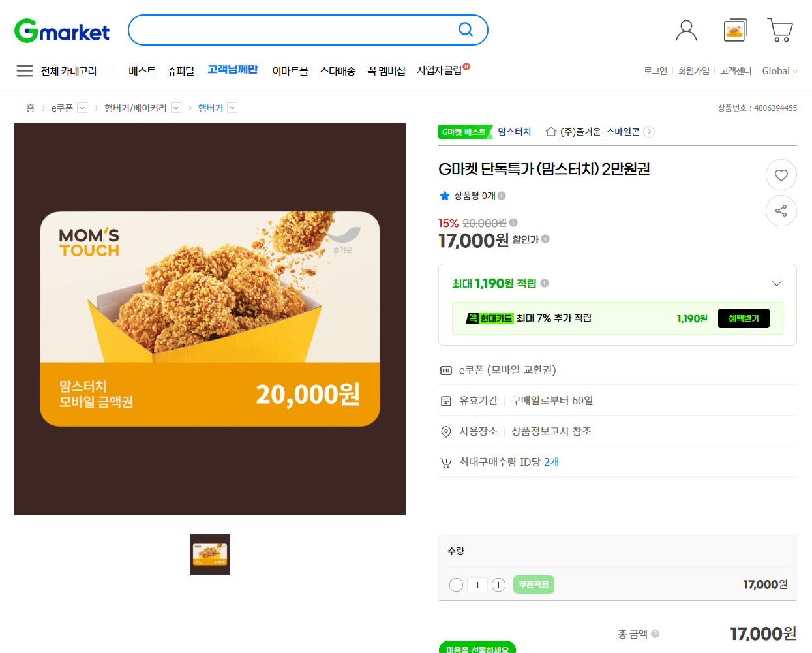Click the 2개 max purchase quantity text
Viewport: 812px width, 653px height.
(x=552, y=462)
